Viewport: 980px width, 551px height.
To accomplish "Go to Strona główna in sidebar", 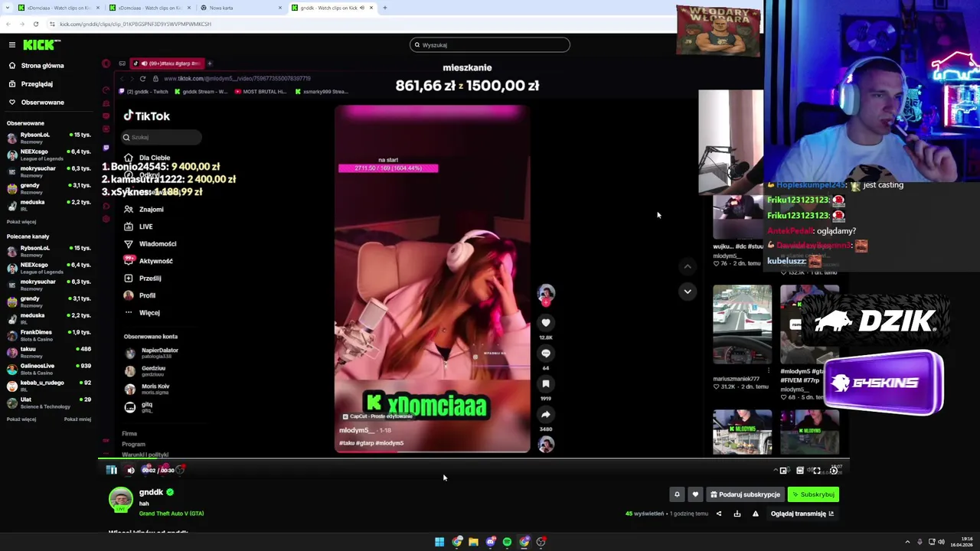I will pos(42,66).
